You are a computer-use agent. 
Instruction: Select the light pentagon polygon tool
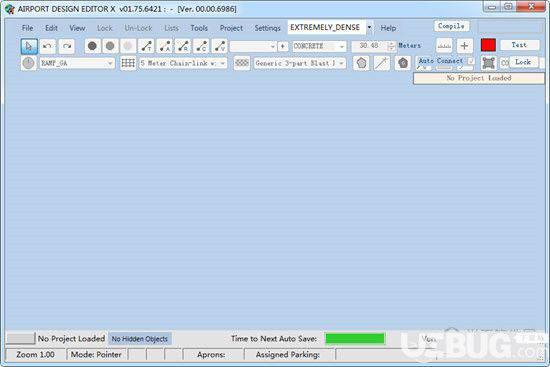[x=361, y=63]
